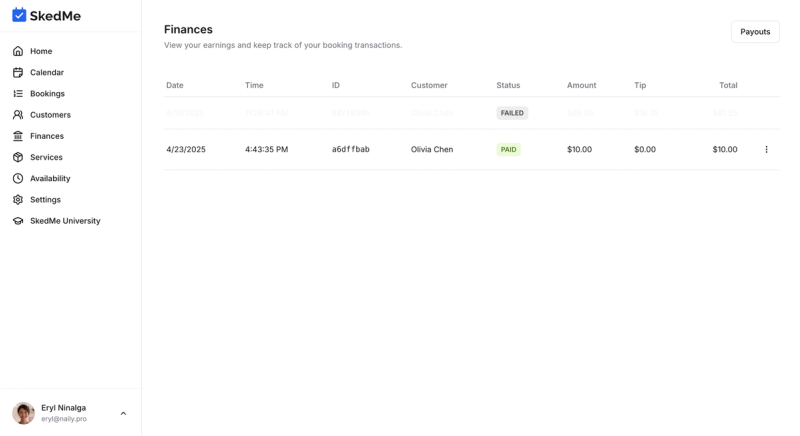Open row actions for transaction a6dffbab
The height and width of the screenshot is (436, 800).
[x=766, y=149]
